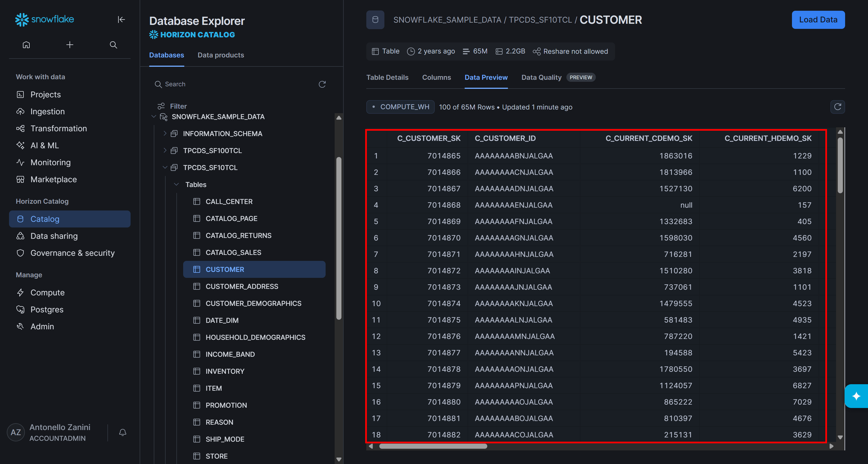
Task: Click the Filter icon in explorer
Action: pyautogui.click(x=161, y=106)
